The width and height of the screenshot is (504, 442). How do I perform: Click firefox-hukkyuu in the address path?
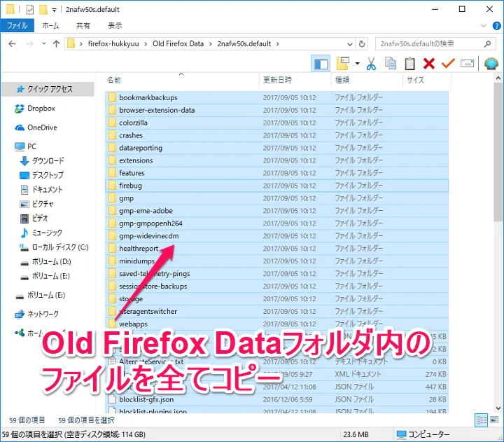click(113, 43)
